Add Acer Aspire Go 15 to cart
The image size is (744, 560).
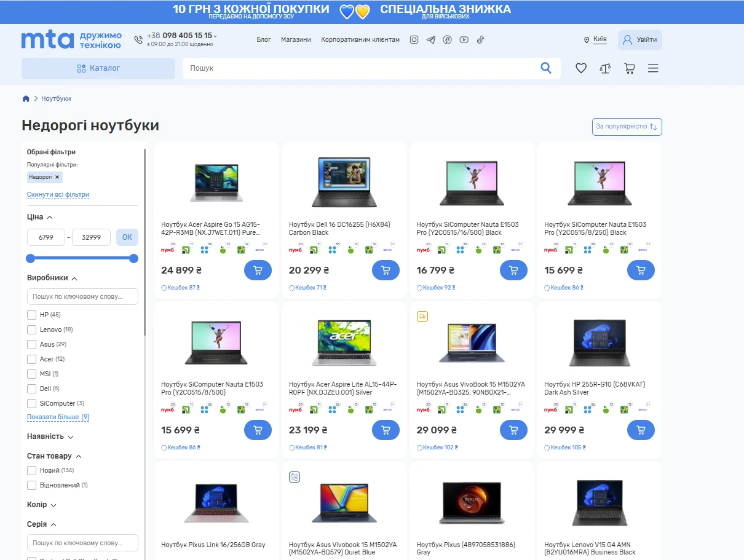pyautogui.click(x=258, y=270)
